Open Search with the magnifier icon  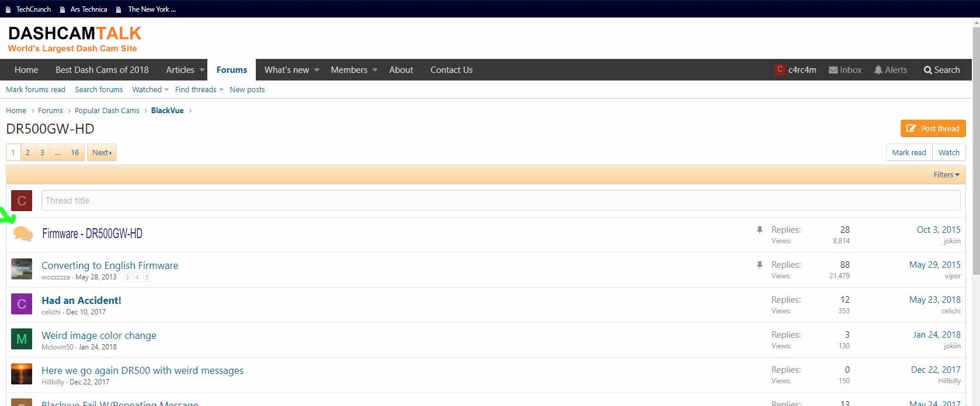pos(927,70)
